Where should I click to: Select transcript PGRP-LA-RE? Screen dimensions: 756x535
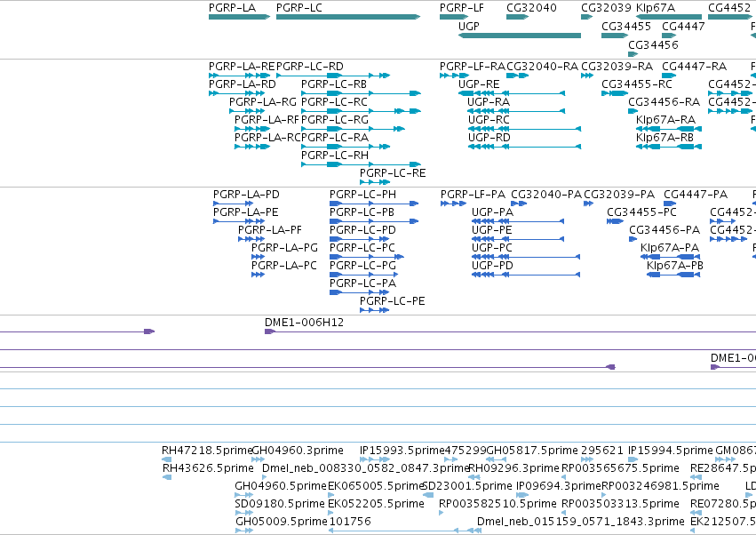coord(239,76)
